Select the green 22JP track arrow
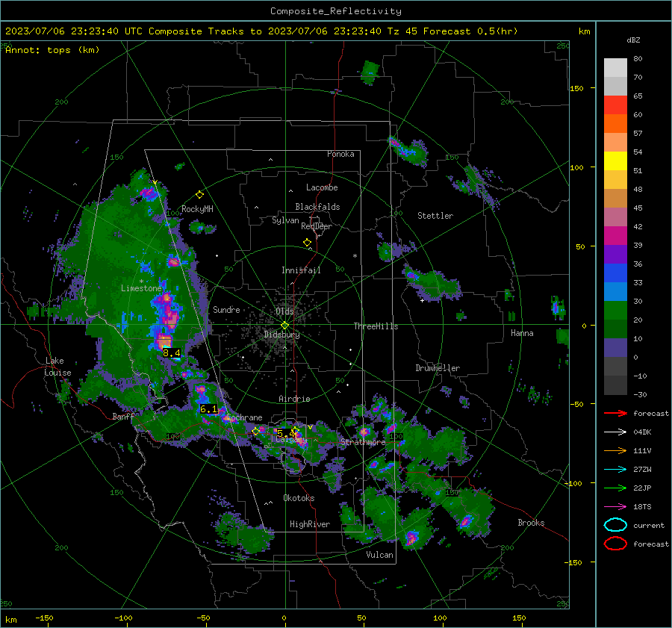The width and height of the screenshot is (672, 628). point(615,488)
